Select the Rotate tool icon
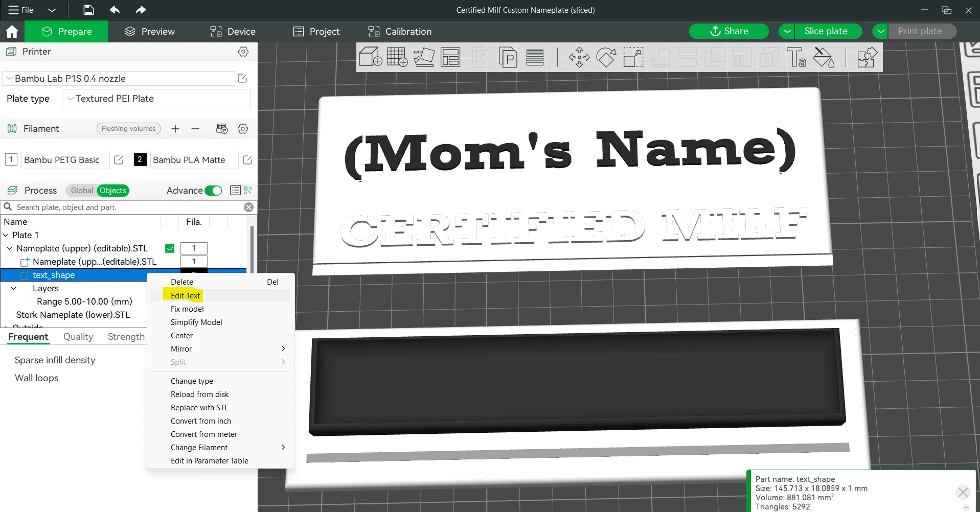 (606, 57)
